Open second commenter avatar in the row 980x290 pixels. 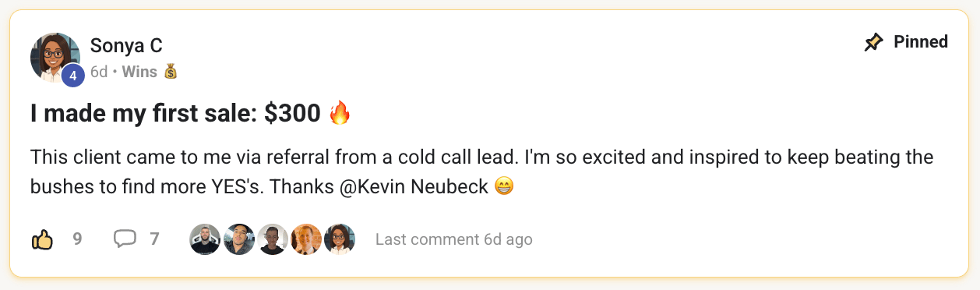(239, 239)
